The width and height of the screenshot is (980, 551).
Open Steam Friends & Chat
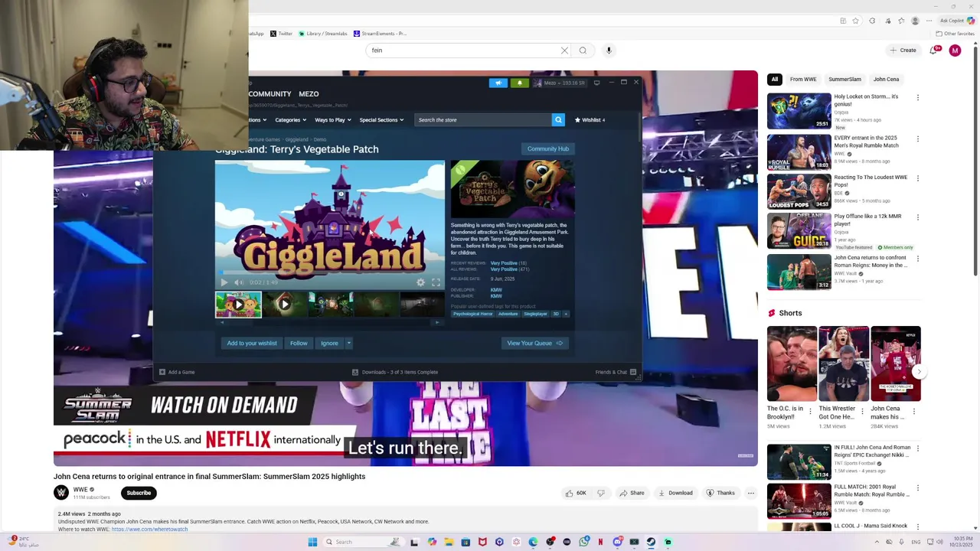[x=616, y=372]
